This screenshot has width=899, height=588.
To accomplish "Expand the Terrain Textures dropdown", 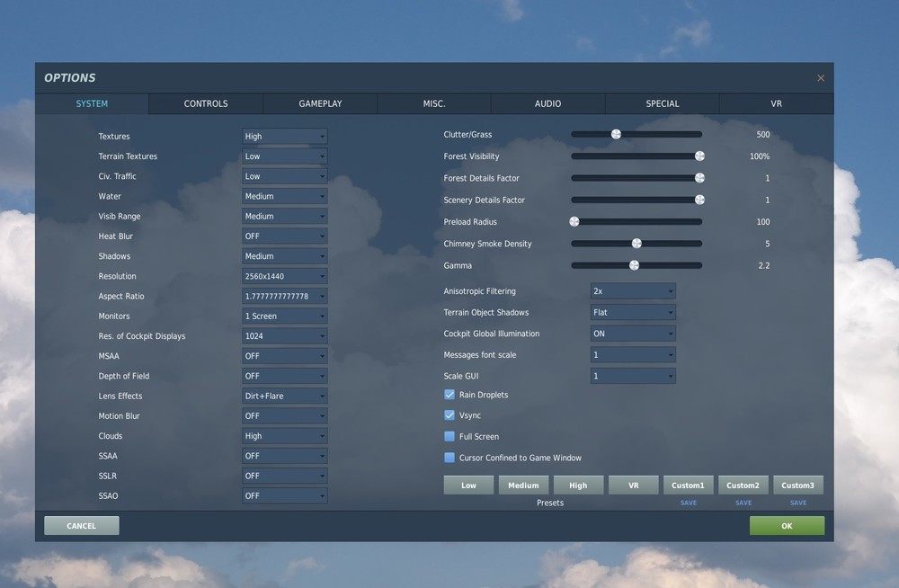I will click(284, 156).
